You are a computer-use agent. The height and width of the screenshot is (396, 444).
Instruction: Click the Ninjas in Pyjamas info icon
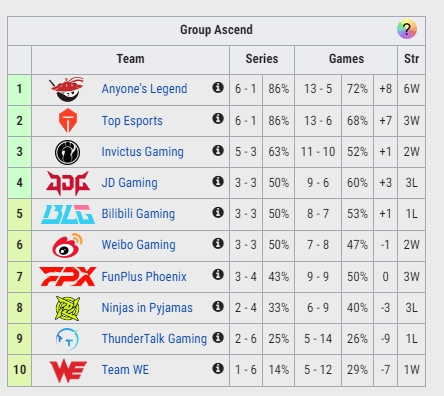coord(218,306)
